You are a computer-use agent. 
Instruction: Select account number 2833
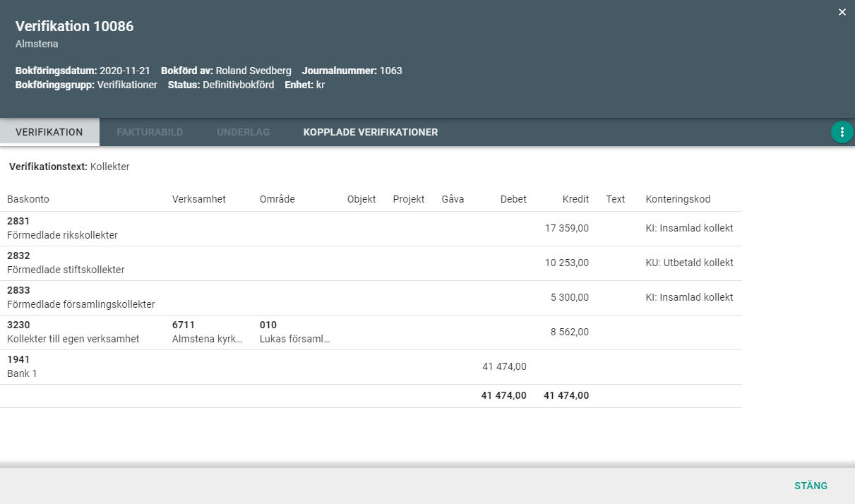pyautogui.click(x=18, y=290)
